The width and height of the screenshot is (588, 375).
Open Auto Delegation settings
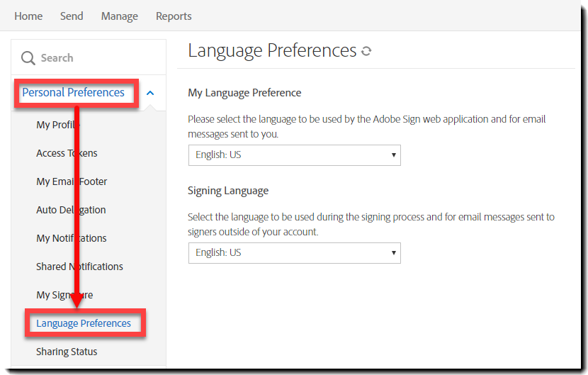coord(71,210)
